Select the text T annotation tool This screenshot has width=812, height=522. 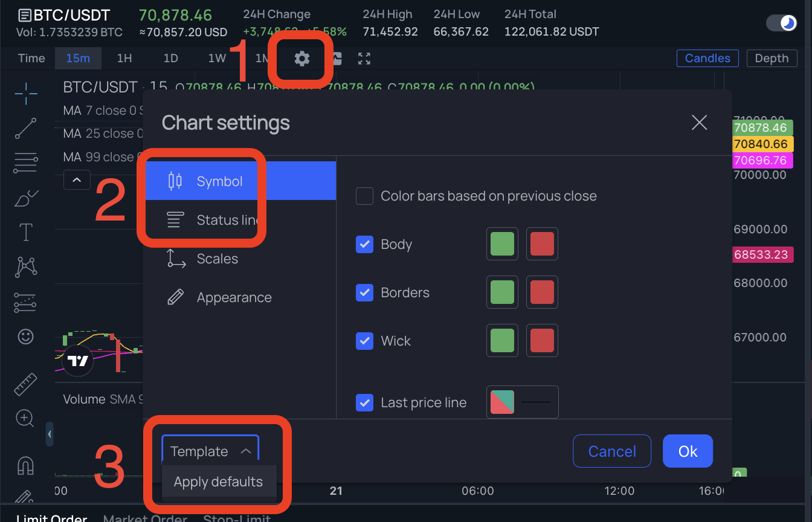click(25, 232)
